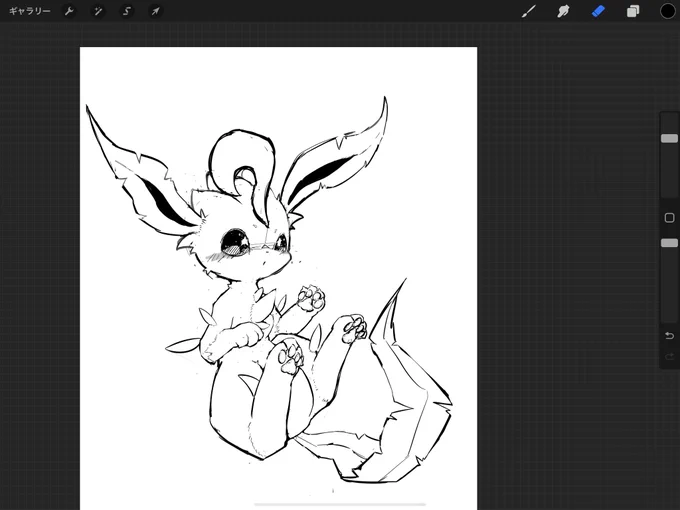The height and width of the screenshot is (510, 680).
Task: Open the ギャラリー gallery
Action: tap(29, 11)
